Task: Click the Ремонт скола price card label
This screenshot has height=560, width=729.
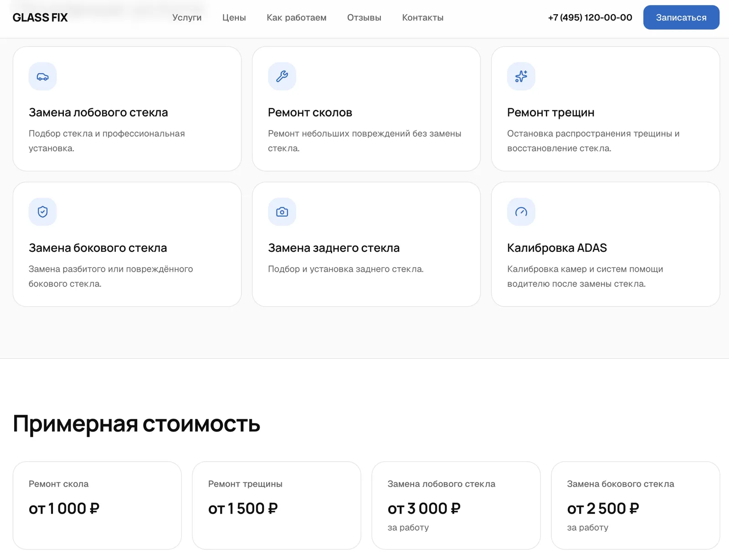Action: [x=59, y=484]
